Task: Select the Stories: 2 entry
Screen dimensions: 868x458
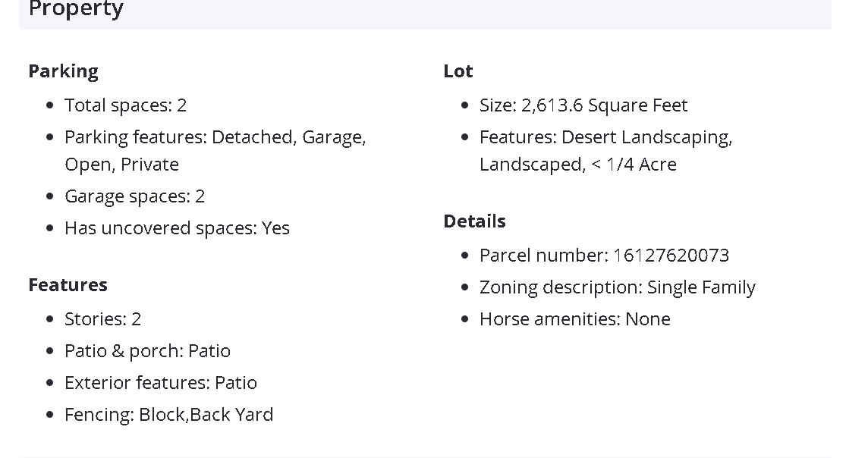Action: pyautogui.click(x=102, y=319)
